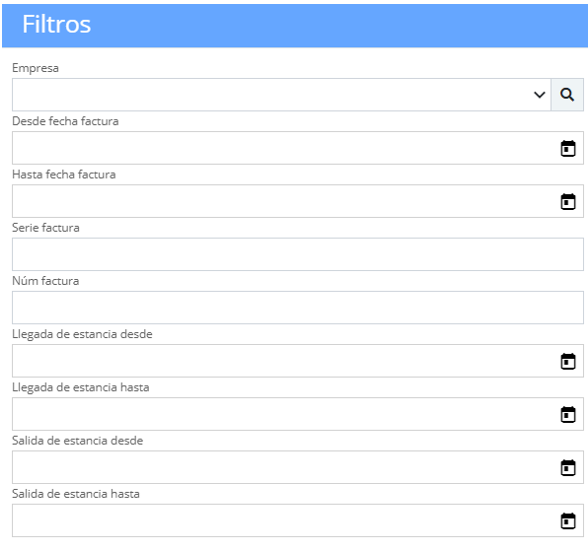Open calendar for Desde fecha factura
The image size is (588, 540).
pos(568,148)
